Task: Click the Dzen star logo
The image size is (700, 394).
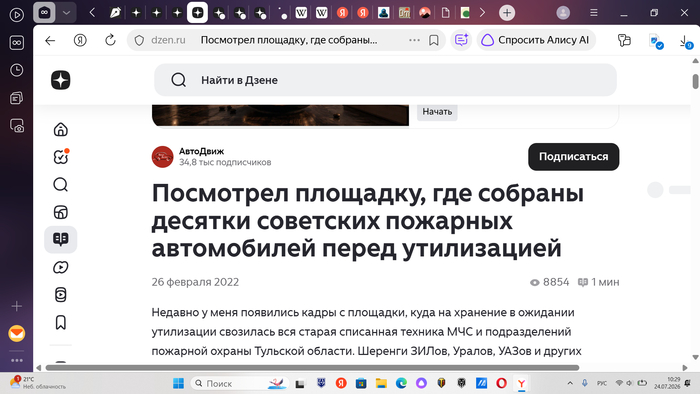Action: (61, 80)
